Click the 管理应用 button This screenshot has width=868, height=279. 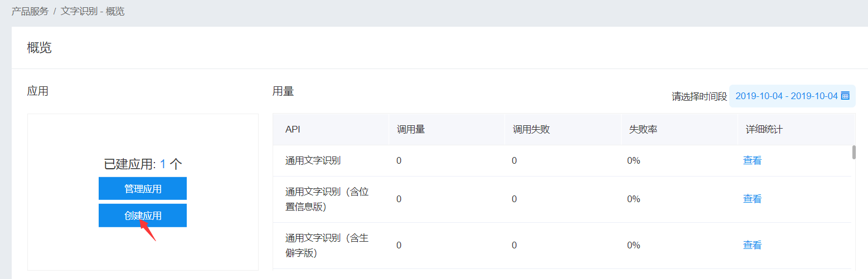(x=143, y=188)
